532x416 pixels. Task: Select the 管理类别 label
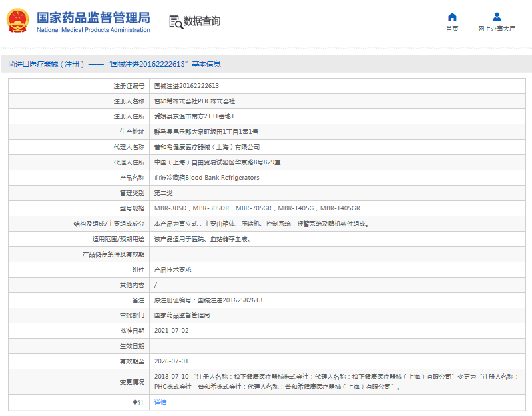coord(132,193)
